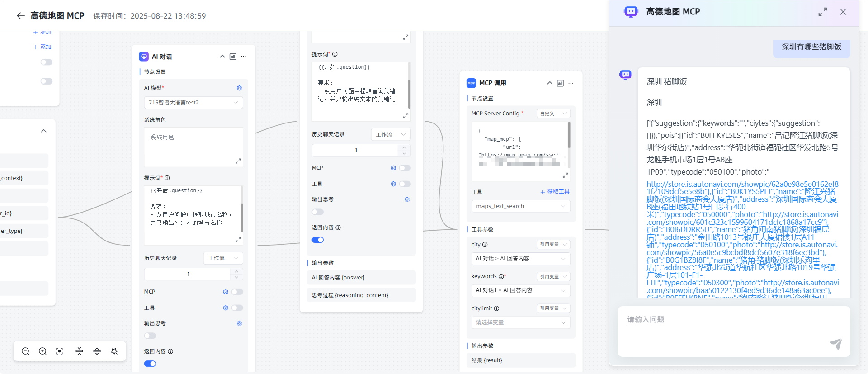Open the AI 对话1 > AI 回答内容 variable dropdown
Screen dimensions: 868x374
pyautogui.click(x=521, y=290)
